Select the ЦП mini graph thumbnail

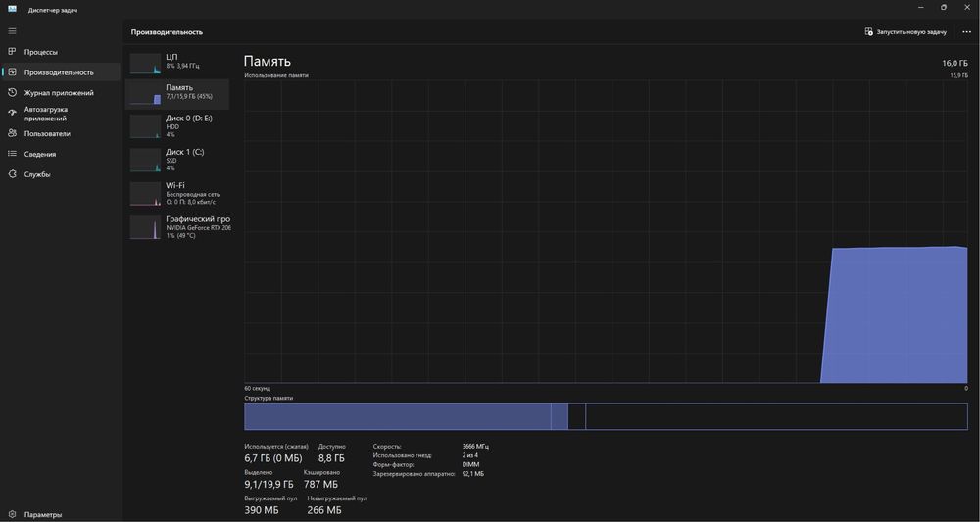pos(145,64)
